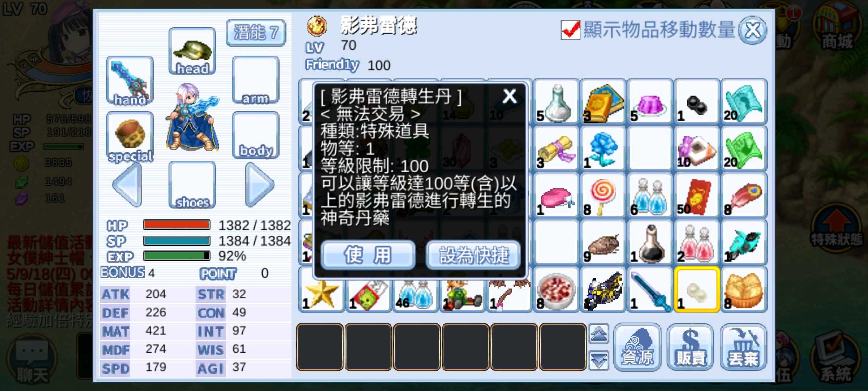Viewport: 868px width, 391px height.
Task: Select the blue rose inventory item
Action: click(603, 149)
